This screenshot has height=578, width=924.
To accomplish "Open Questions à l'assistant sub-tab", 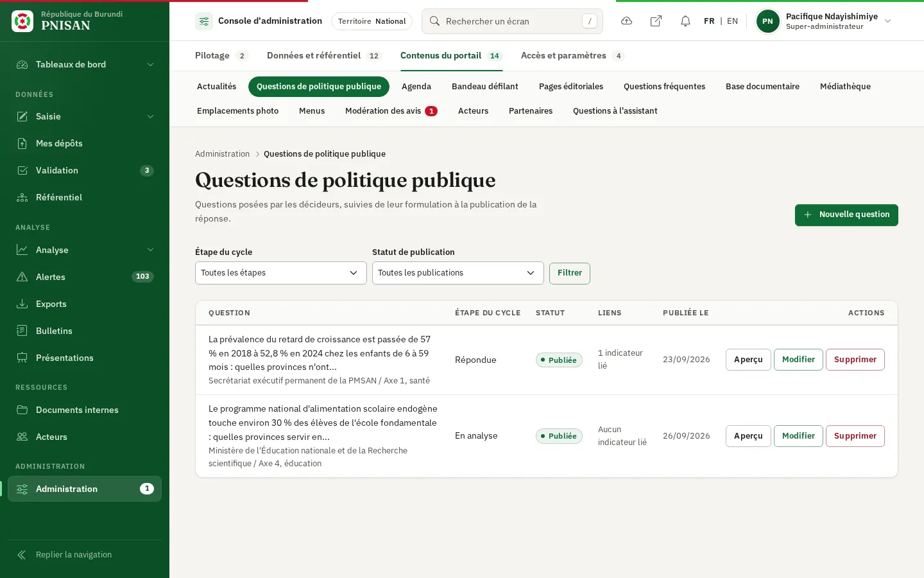I will pos(615,111).
